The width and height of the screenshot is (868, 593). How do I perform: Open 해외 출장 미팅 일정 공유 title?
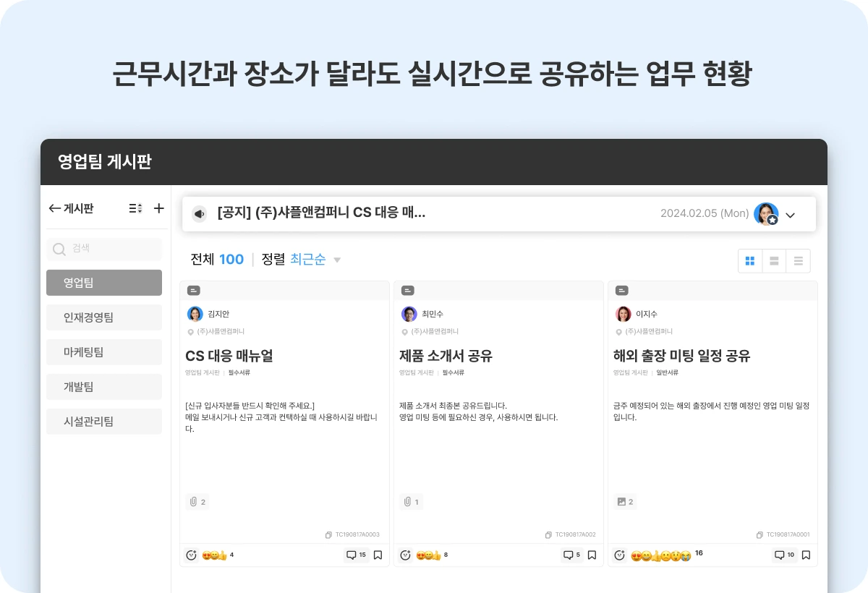pyautogui.click(x=682, y=356)
